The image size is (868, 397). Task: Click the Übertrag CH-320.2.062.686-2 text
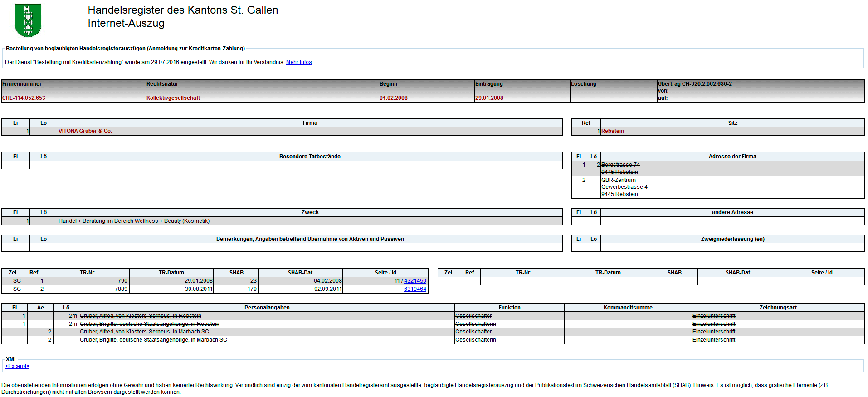point(695,84)
